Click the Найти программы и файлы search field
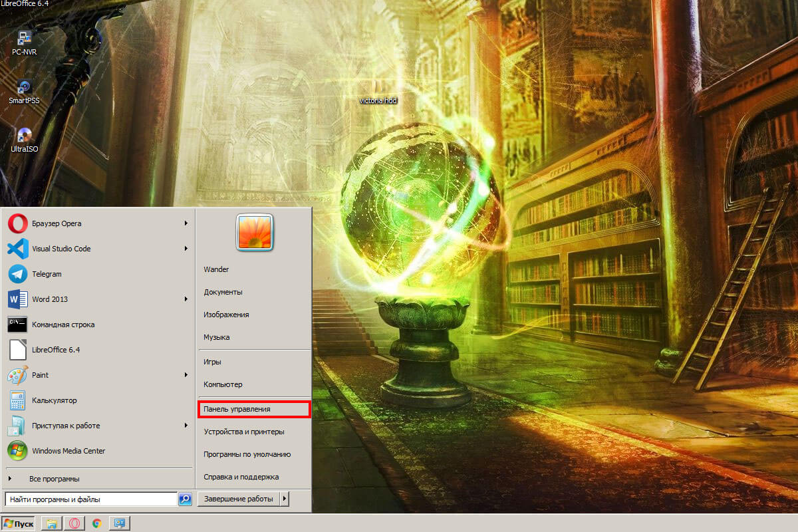798x532 pixels. click(90, 499)
